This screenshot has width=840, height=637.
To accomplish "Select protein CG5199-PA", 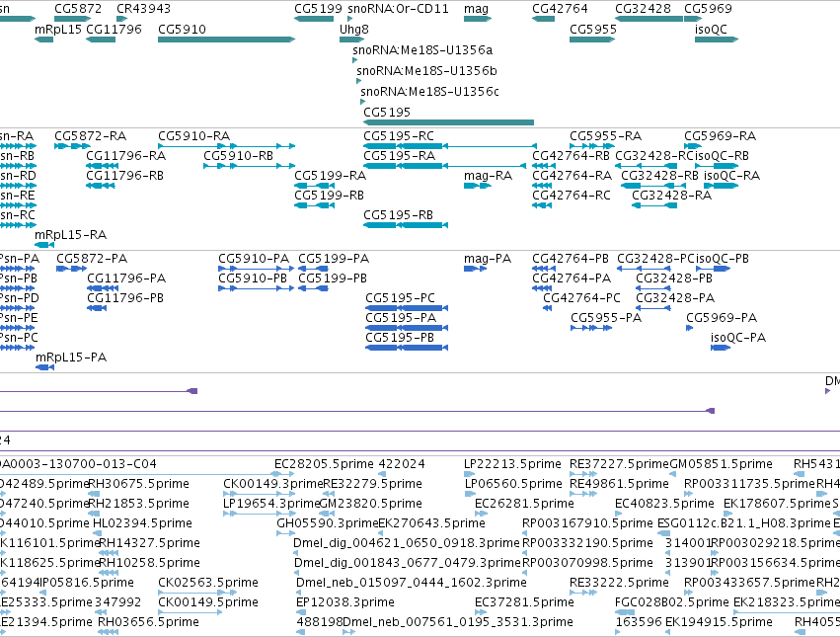I will coord(313,269).
